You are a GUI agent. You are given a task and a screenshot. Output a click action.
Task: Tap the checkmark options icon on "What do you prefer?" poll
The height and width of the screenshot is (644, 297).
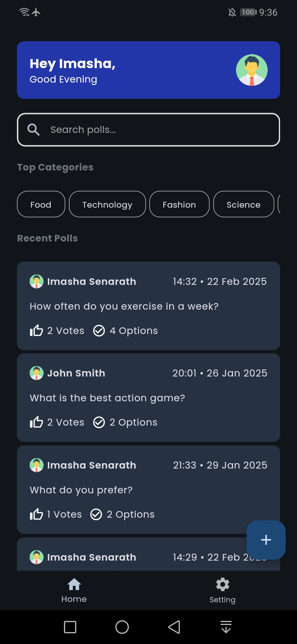pos(96,514)
